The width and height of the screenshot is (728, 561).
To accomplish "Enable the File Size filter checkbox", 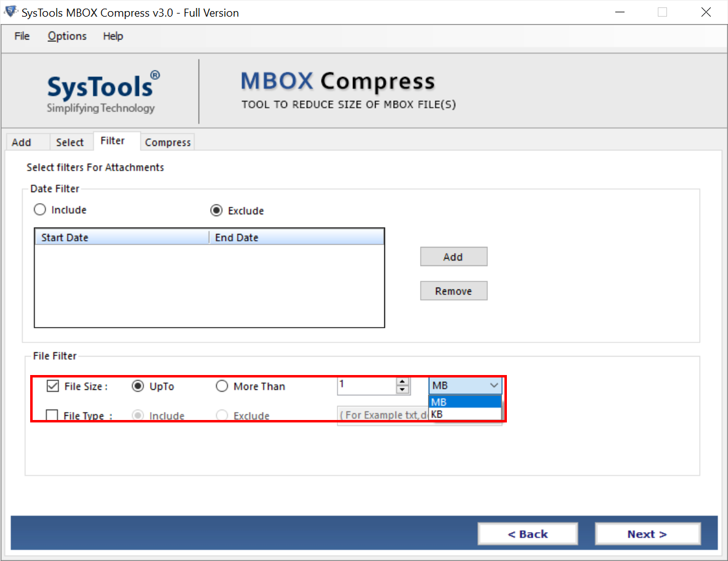I will pos(52,386).
